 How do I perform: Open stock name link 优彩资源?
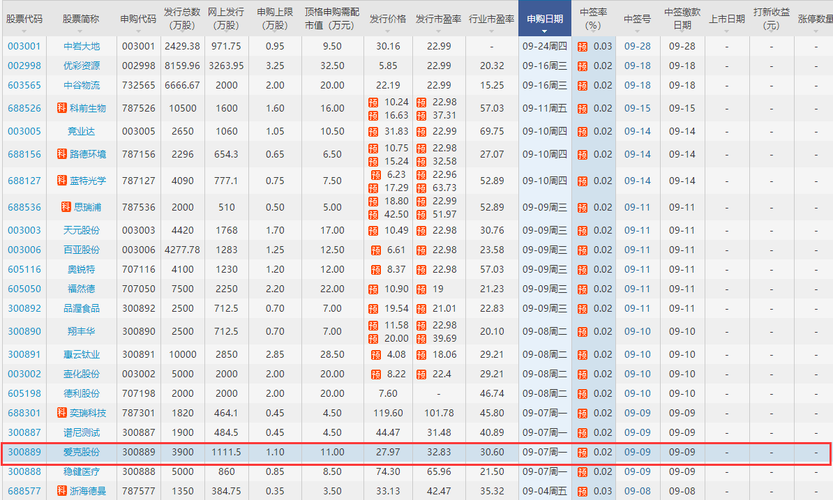[x=81, y=66]
